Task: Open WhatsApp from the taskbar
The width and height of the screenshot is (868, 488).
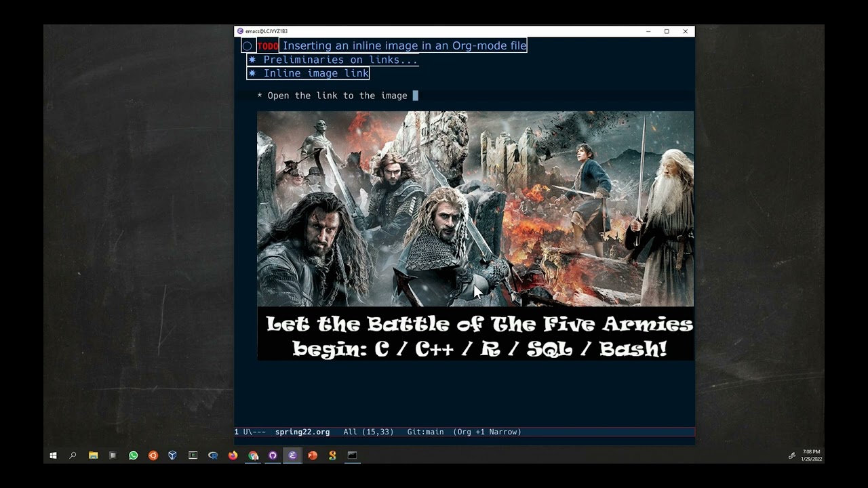Action: [133, 455]
